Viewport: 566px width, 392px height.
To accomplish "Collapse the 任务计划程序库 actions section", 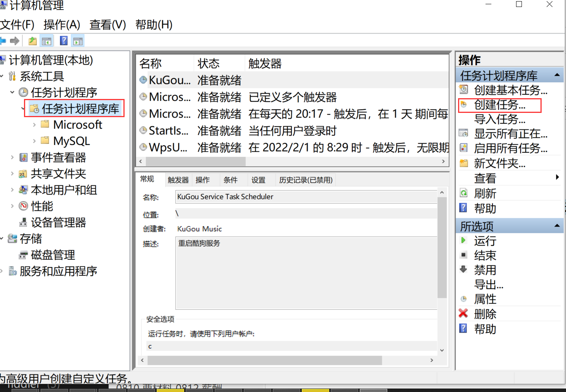I will pyautogui.click(x=557, y=75).
